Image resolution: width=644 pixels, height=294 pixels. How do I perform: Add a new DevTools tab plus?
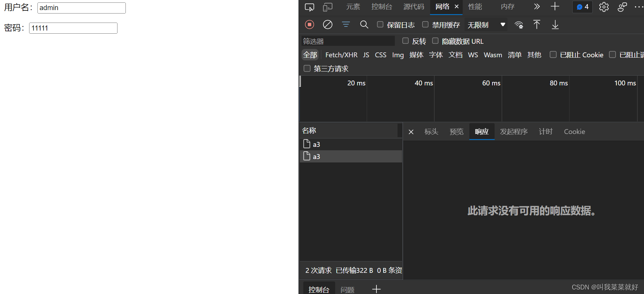tap(555, 7)
